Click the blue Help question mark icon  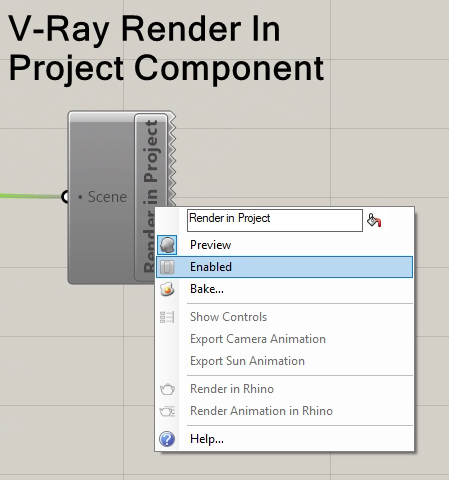tap(167, 439)
